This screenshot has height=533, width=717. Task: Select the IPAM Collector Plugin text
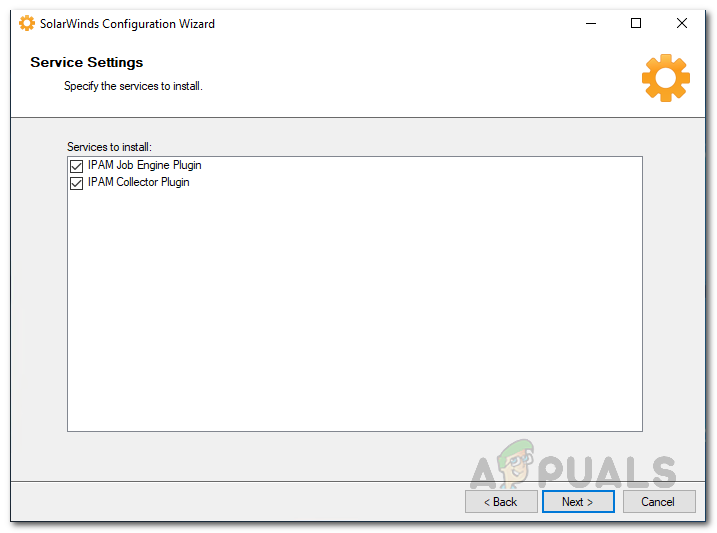click(139, 182)
